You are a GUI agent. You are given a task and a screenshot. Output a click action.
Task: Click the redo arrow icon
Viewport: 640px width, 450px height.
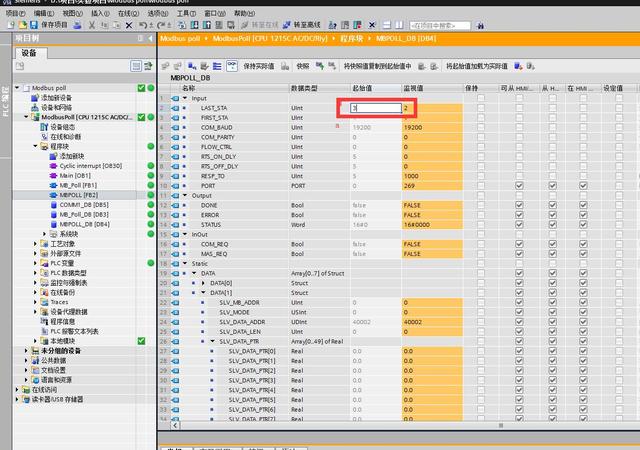point(162,25)
